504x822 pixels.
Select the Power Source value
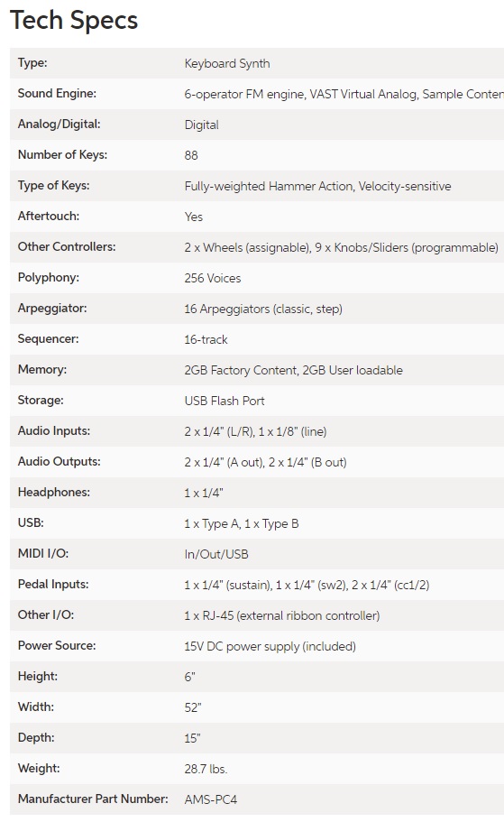tap(270, 646)
